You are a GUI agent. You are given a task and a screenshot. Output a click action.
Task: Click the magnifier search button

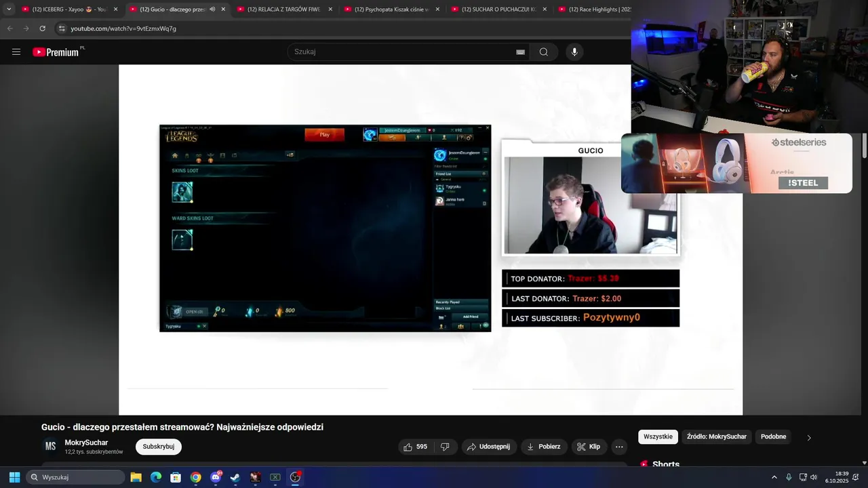(543, 52)
